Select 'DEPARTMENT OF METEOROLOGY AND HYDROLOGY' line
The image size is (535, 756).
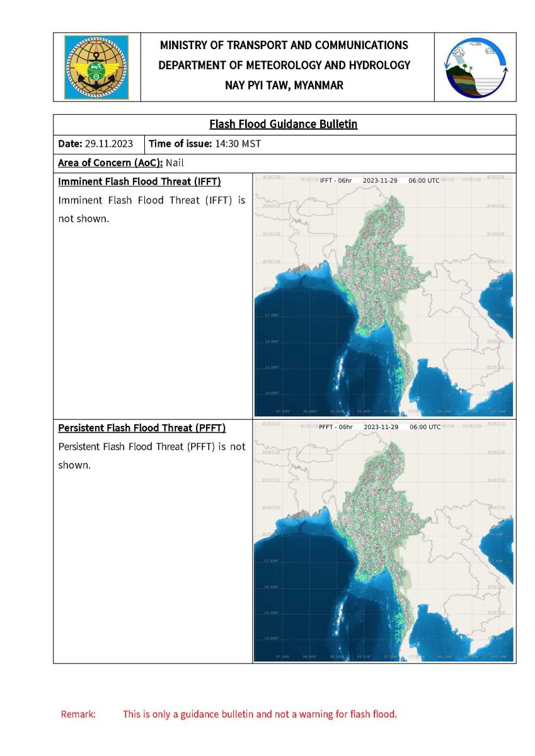(284, 65)
